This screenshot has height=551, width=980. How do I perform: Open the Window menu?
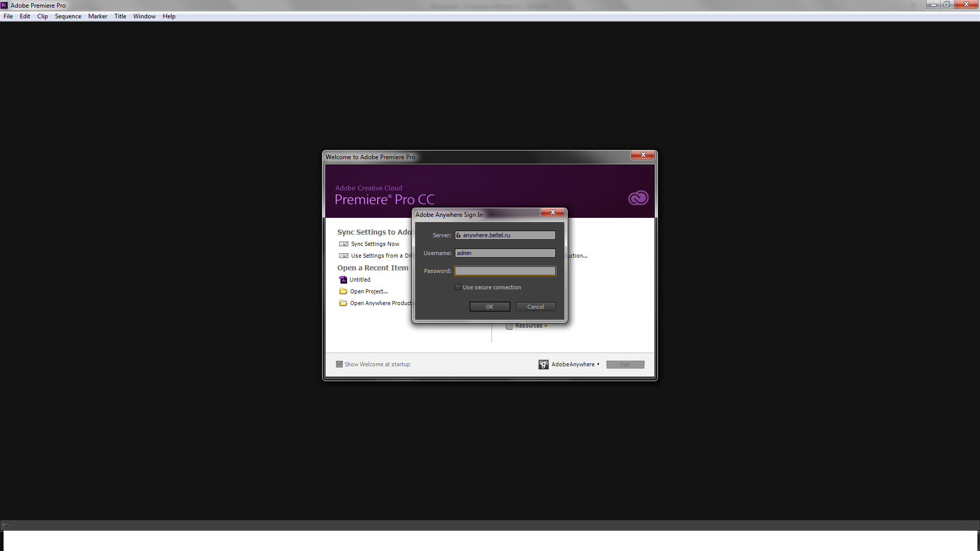pyautogui.click(x=144, y=16)
